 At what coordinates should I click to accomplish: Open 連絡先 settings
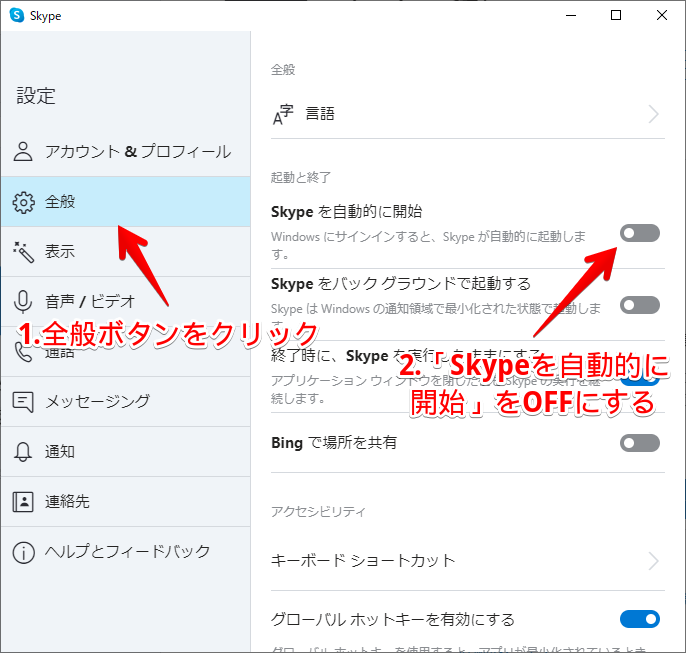pyautogui.click(x=126, y=501)
